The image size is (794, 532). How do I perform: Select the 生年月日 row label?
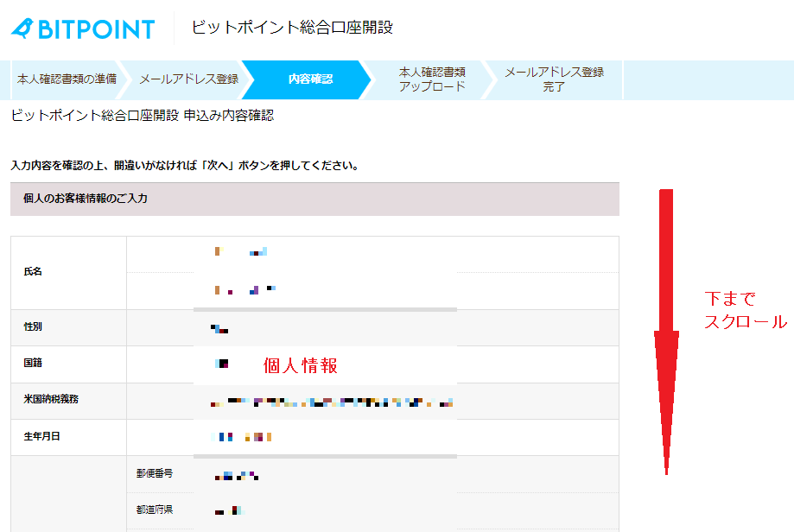40,436
